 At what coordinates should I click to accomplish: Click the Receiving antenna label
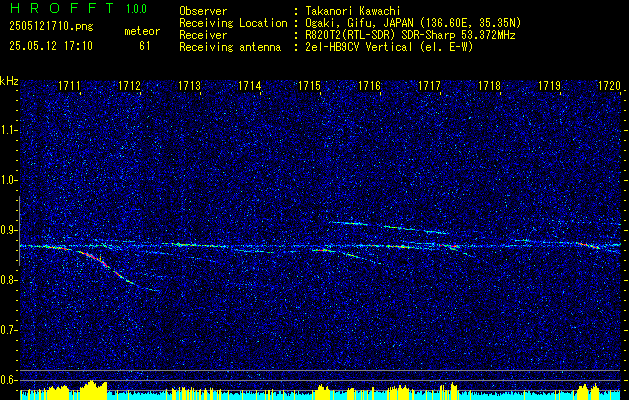click(230, 47)
